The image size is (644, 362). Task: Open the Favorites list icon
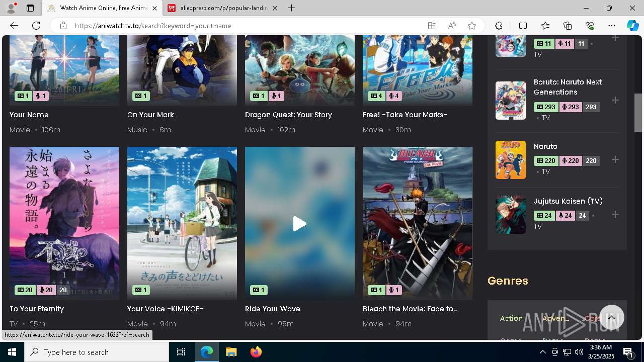point(545,26)
